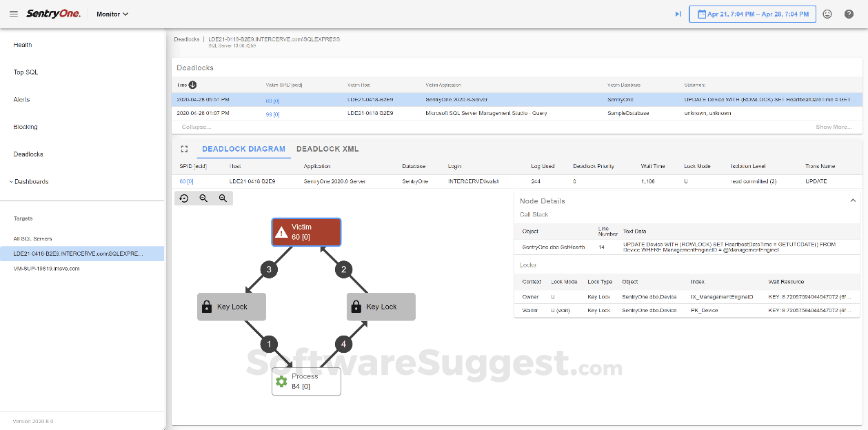Collapse the Dashboards section in the sidebar
This screenshot has width=868, height=430.
[12, 181]
